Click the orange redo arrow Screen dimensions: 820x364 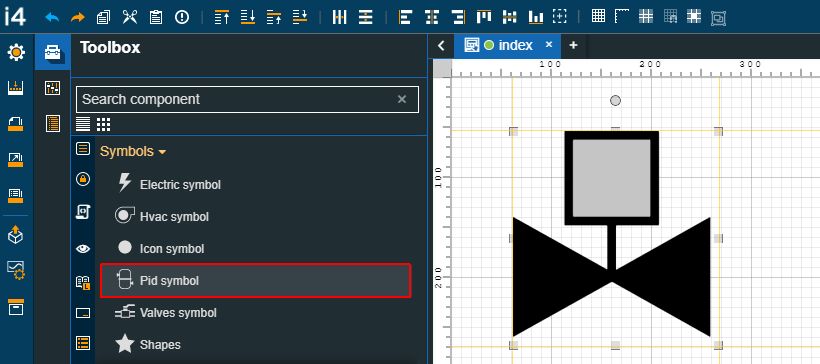tap(77, 17)
